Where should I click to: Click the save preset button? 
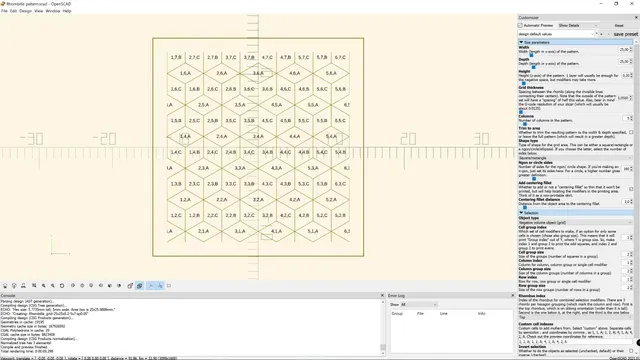(x=625, y=34)
